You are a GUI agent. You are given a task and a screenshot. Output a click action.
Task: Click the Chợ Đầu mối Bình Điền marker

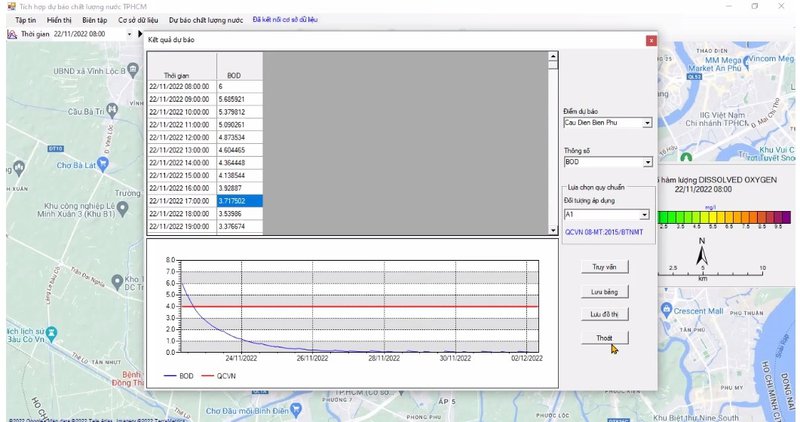point(296,409)
